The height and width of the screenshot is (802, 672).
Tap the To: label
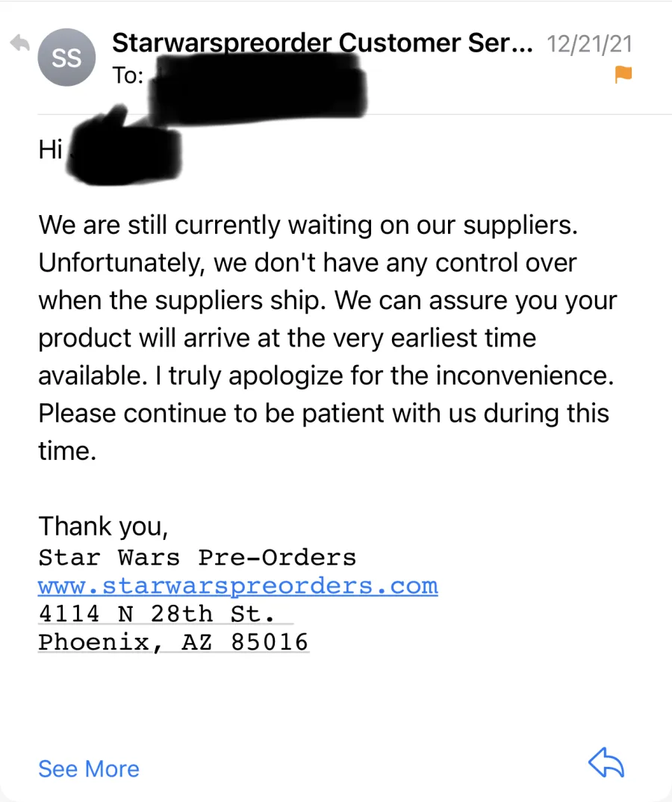point(128,75)
